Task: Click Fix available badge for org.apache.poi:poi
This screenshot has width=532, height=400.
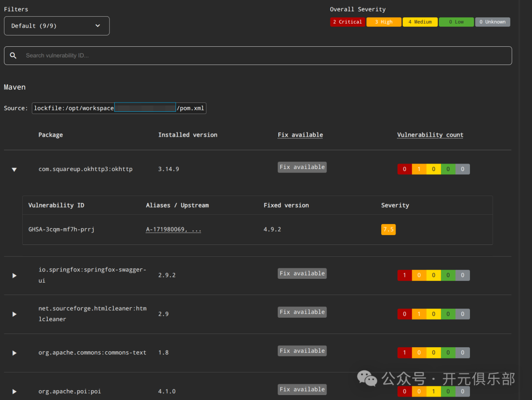Action: coord(302,390)
